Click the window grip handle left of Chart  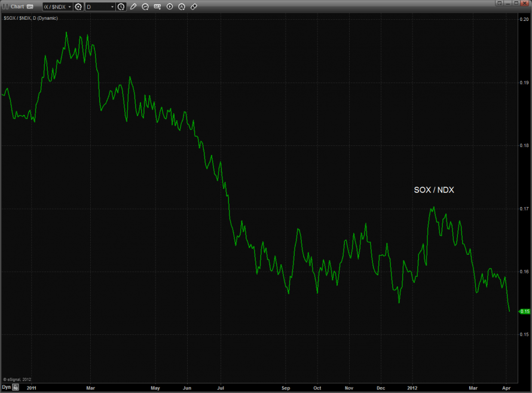(5, 7)
